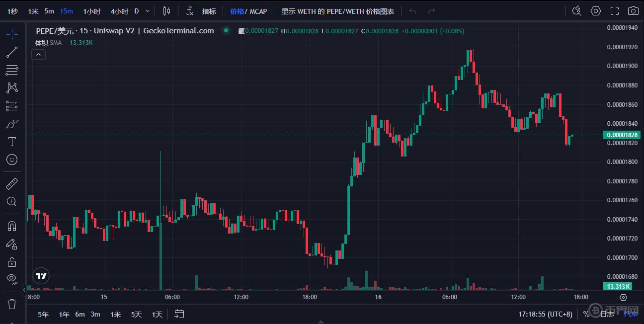Click the trash icon to remove drawings

click(12, 304)
